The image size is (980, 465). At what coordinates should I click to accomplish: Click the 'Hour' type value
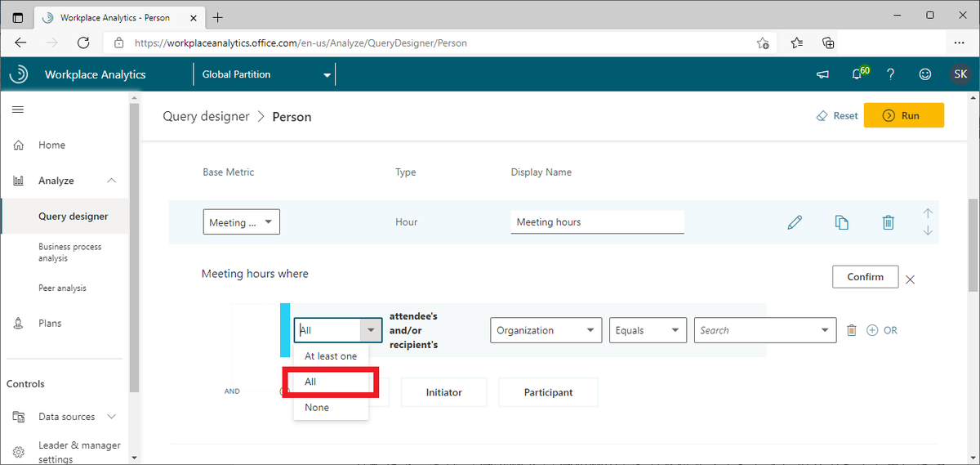(x=407, y=222)
